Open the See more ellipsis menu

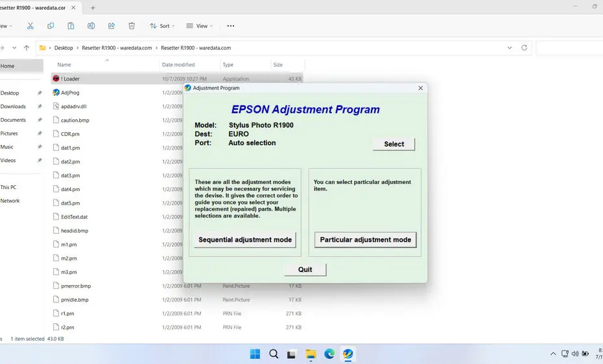coord(231,26)
